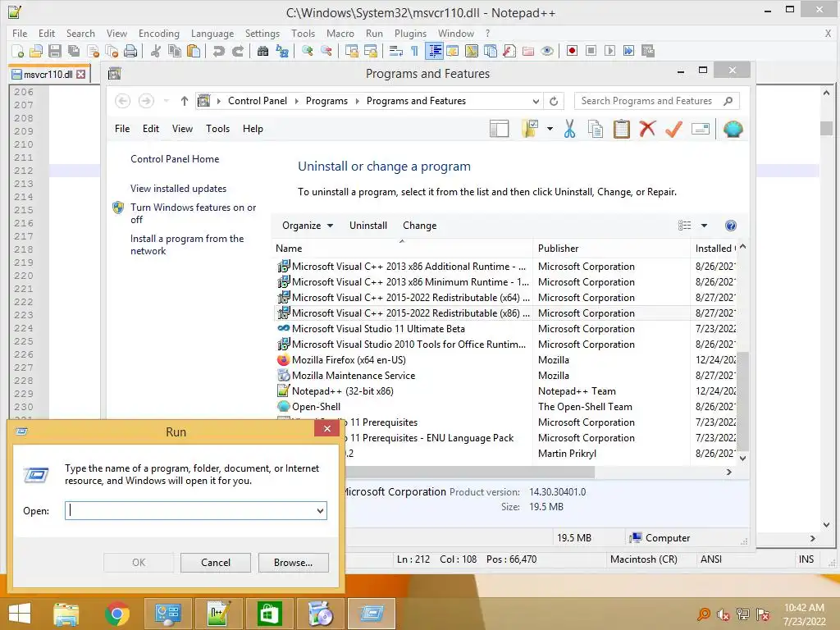840x630 pixels.
Task: Open Turn Windows features on or off link
Action: [194, 213]
